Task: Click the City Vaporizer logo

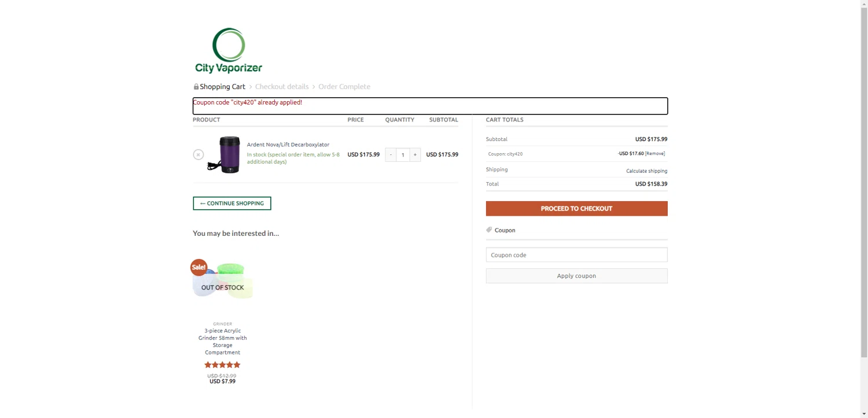Action: (229, 51)
